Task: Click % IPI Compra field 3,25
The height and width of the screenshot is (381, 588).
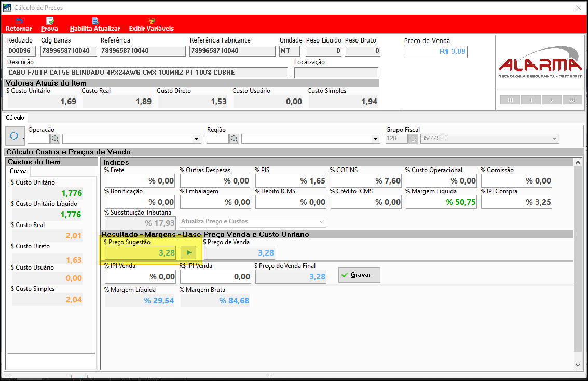Action: point(517,202)
